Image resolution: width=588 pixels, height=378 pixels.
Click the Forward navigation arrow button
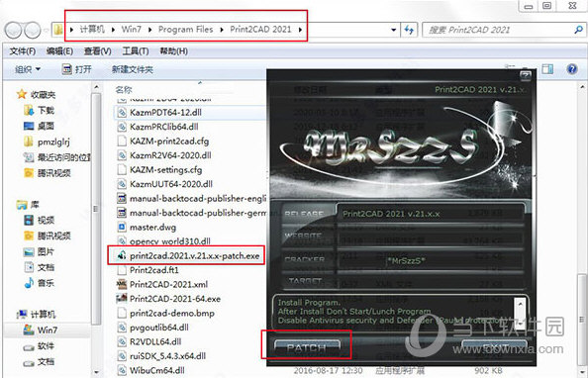point(33,30)
